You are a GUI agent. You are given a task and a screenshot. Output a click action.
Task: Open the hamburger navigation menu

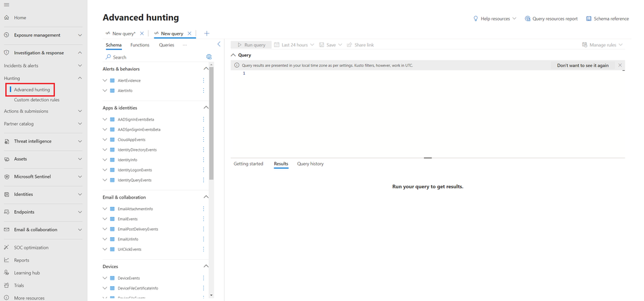click(x=6, y=5)
